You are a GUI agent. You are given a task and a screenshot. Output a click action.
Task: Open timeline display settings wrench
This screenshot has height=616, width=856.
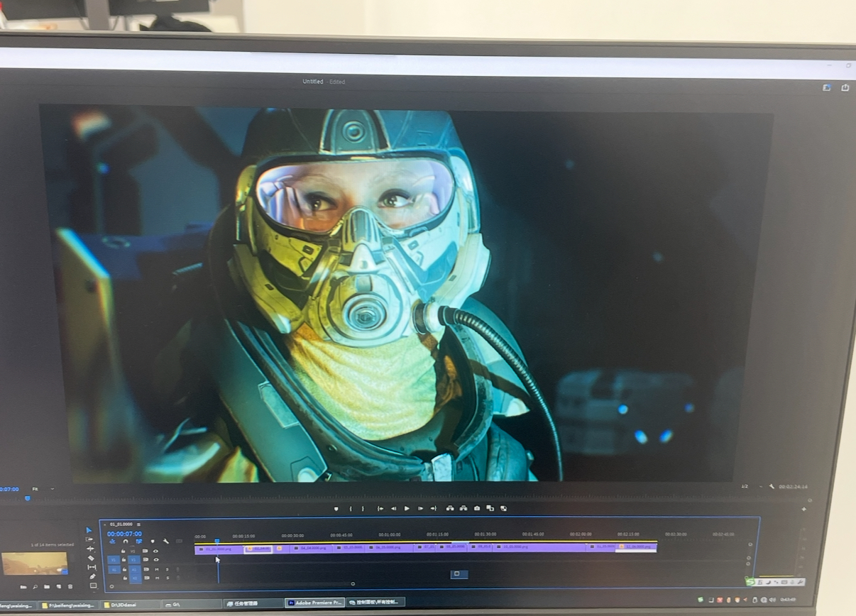(165, 541)
